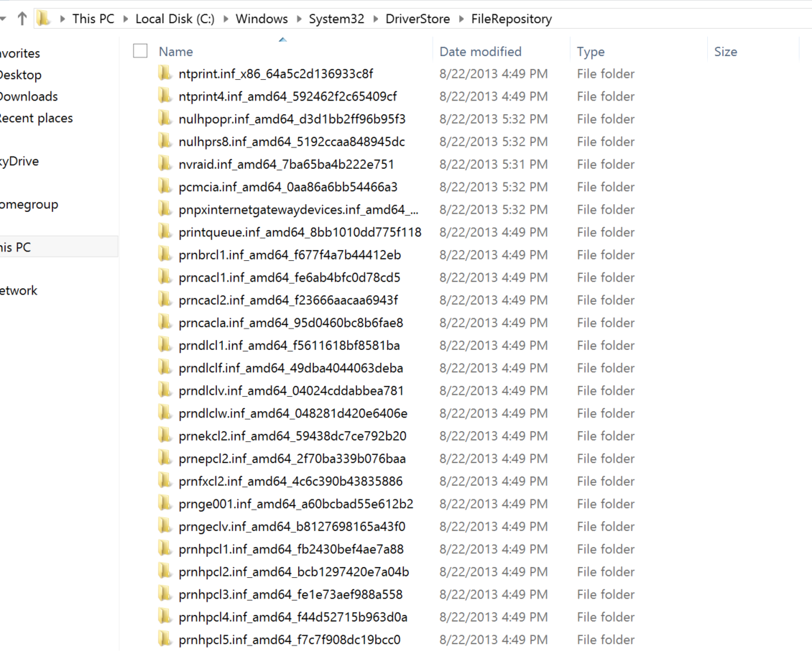Viewport: 812px width, 654px height.
Task: Click the folder icon in address bar
Action: (44, 19)
